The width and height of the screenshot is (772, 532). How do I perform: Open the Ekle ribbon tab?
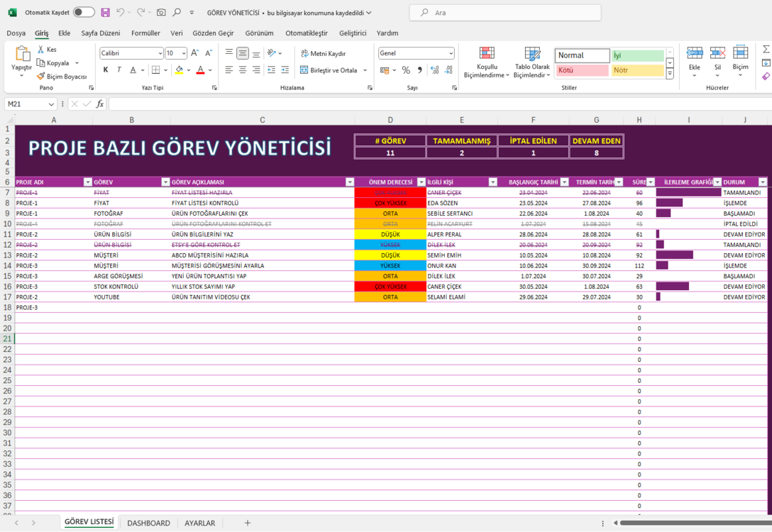pos(65,33)
